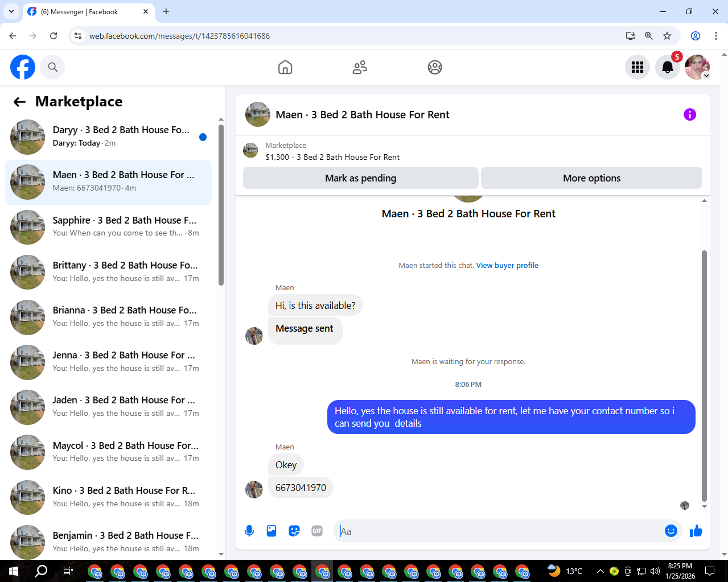Open Maycol conversation

(108, 452)
